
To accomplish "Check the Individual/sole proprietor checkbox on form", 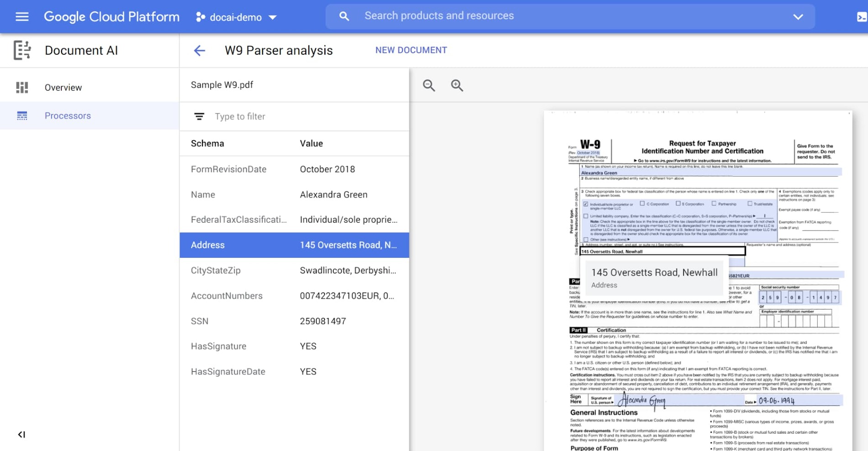I will click(x=586, y=204).
